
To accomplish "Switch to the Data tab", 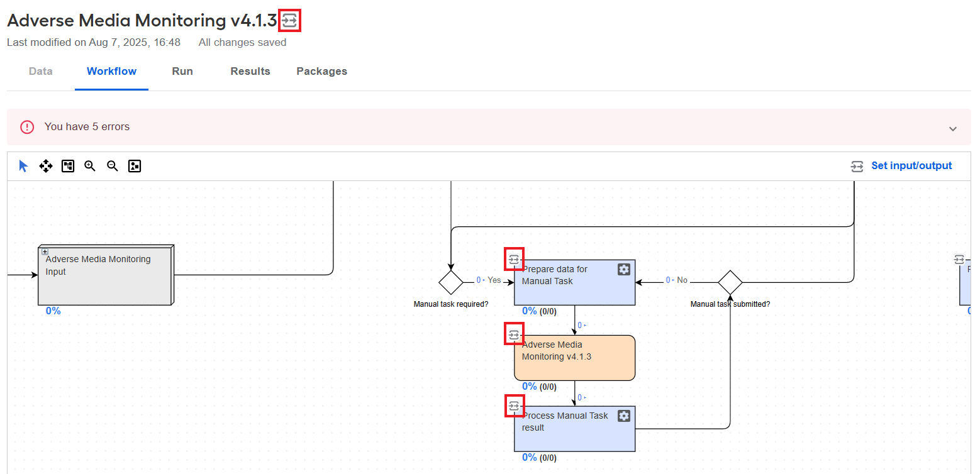I will point(41,71).
